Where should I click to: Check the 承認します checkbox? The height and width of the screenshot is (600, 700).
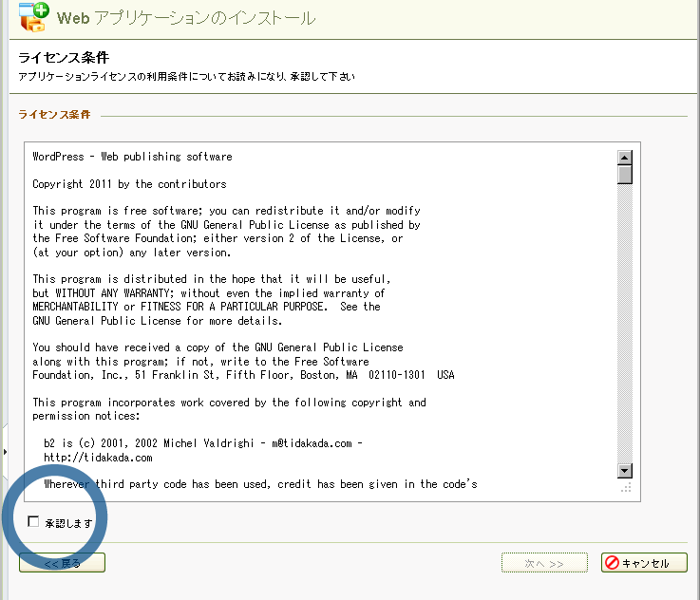point(34,521)
